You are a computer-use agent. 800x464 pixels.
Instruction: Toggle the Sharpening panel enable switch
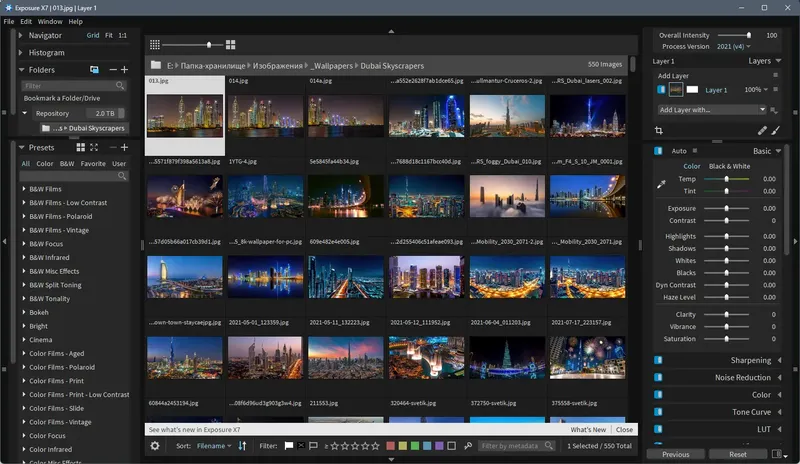pos(658,360)
